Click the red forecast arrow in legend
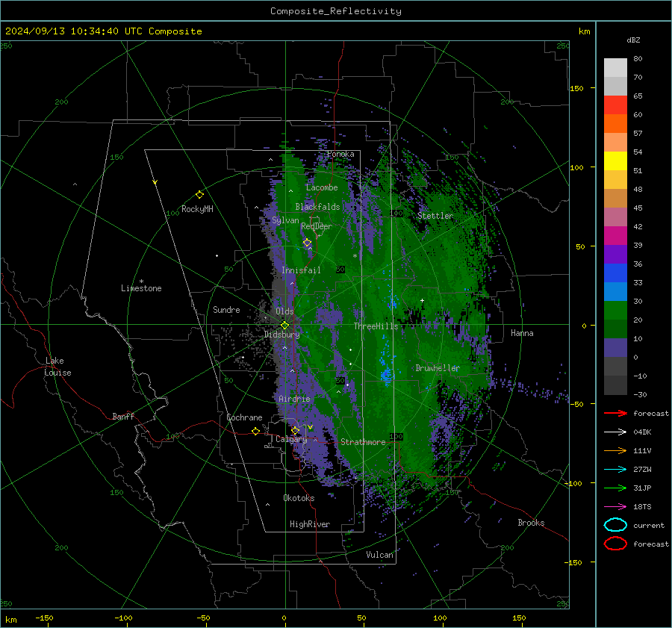Viewport: 672px width, 628px height. (615, 413)
